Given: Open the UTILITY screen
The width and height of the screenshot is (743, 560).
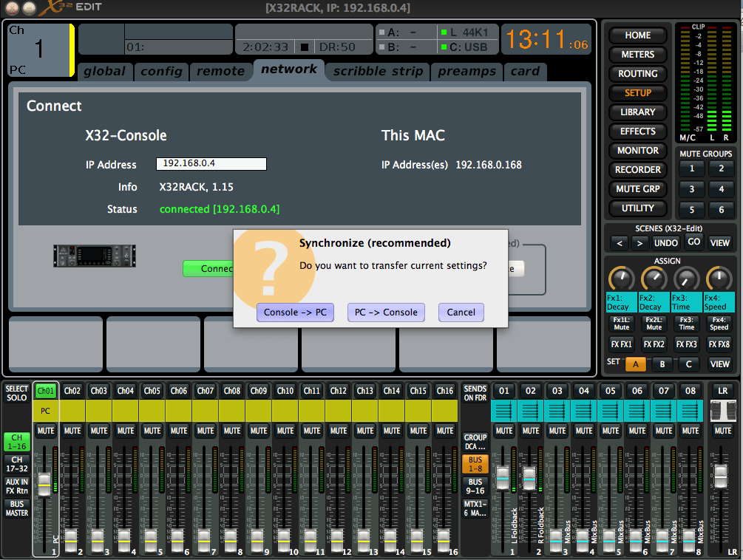Looking at the screenshot, I should (x=638, y=208).
